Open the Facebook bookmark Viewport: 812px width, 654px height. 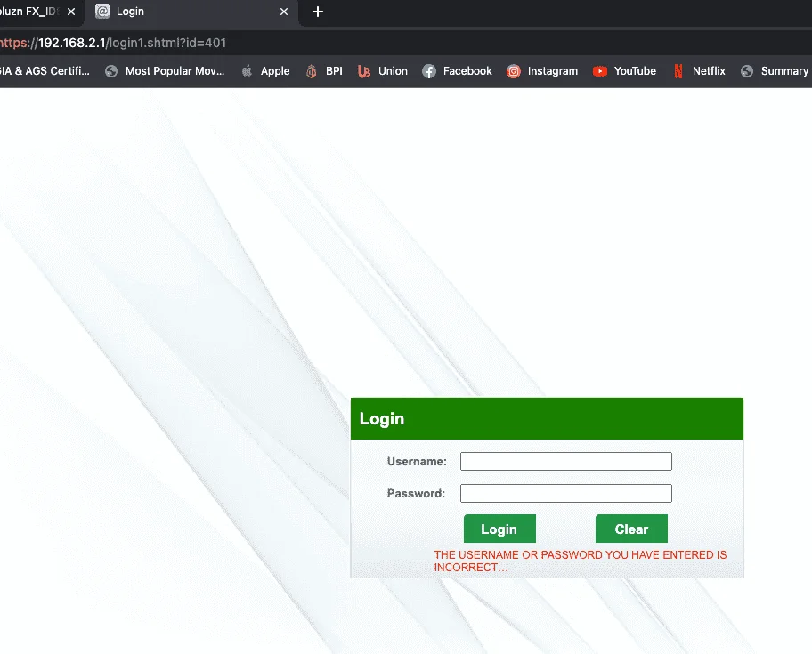point(458,71)
